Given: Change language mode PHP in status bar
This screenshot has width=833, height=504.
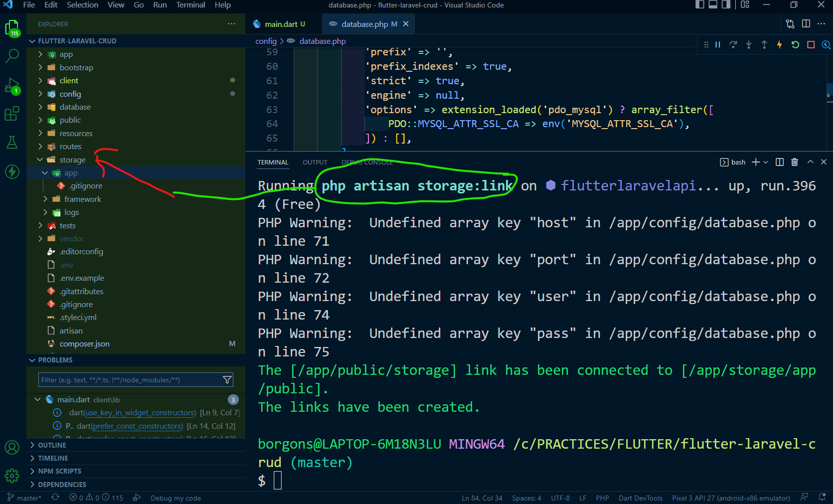Looking at the screenshot, I should click(x=602, y=498).
